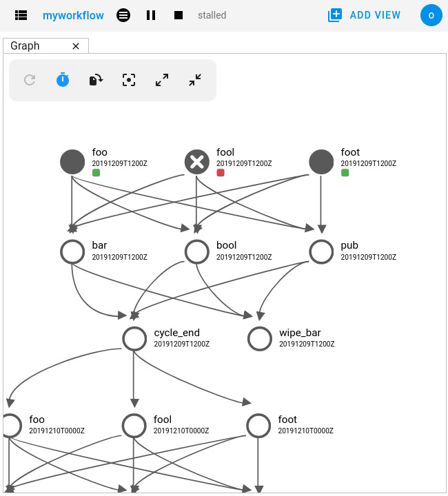
Task: Open the workflow menu circle icon
Action: click(123, 15)
